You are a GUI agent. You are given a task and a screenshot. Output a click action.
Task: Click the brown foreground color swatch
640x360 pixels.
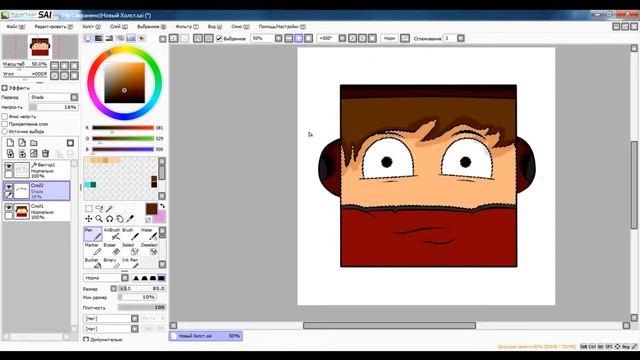(151, 209)
